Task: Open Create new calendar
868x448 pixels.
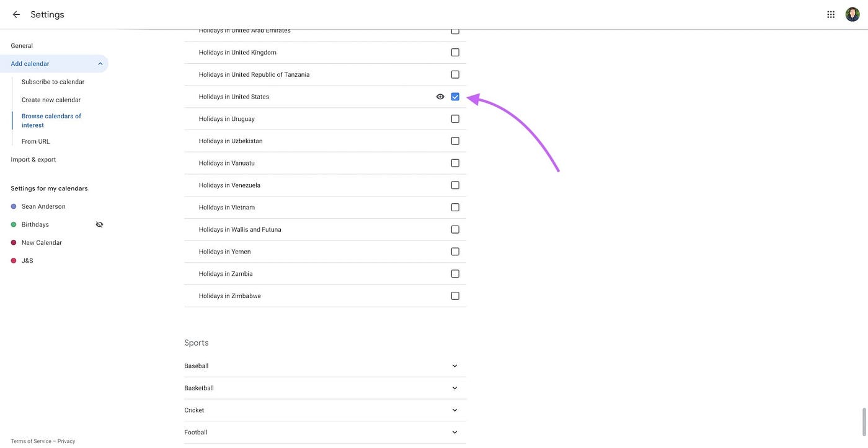Action: [51, 100]
